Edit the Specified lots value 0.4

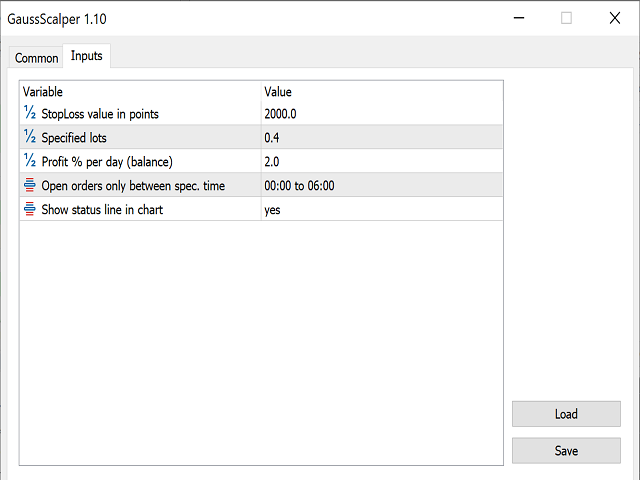tap(380, 138)
